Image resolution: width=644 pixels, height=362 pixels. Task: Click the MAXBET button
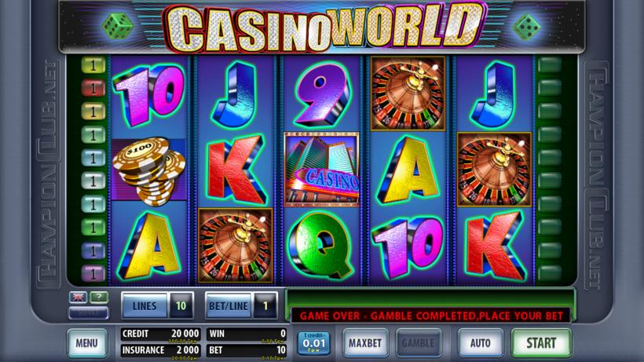pos(365,342)
